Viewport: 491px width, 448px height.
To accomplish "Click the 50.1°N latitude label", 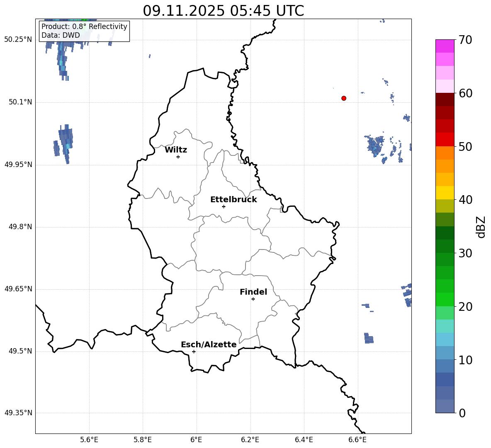I will (20, 102).
